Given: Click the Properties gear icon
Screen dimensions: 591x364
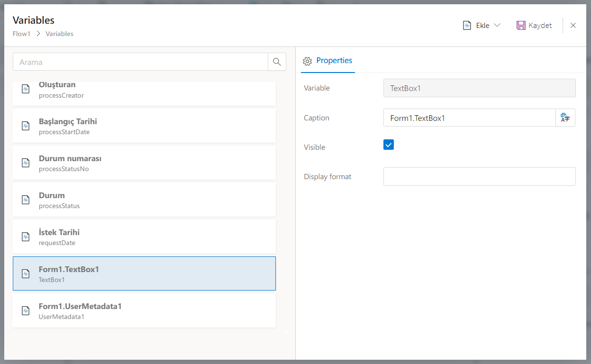Looking at the screenshot, I should (x=307, y=61).
